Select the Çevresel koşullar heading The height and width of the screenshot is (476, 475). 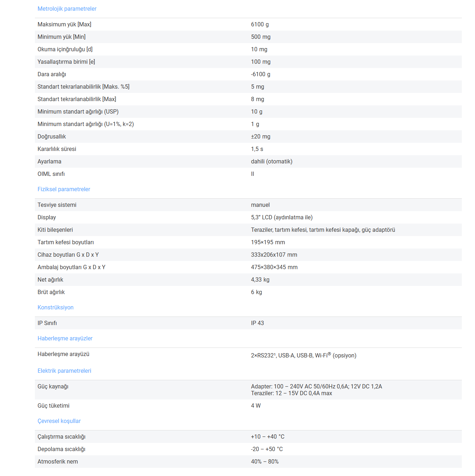(59, 421)
